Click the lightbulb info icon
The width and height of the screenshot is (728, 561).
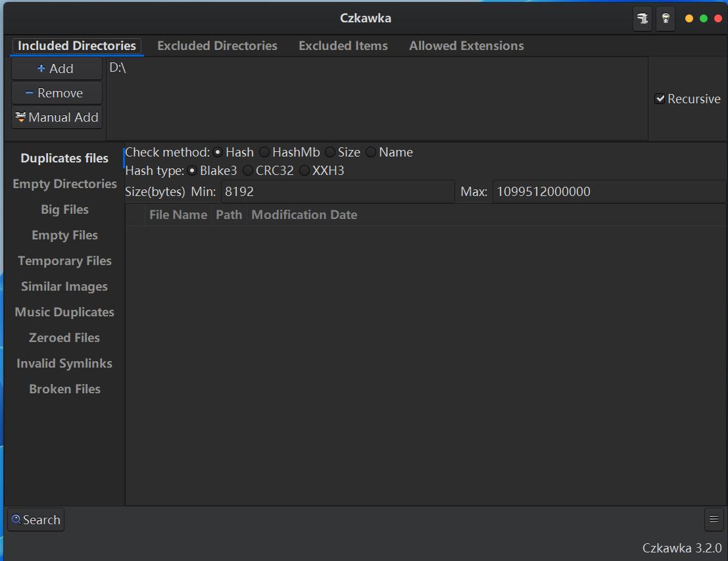[666, 18]
